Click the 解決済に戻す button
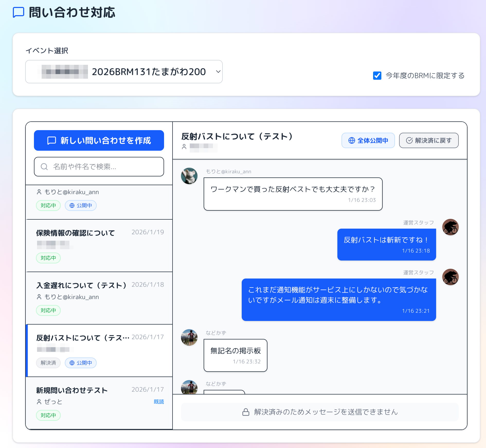This screenshot has width=486, height=448. tap(429, 140)
